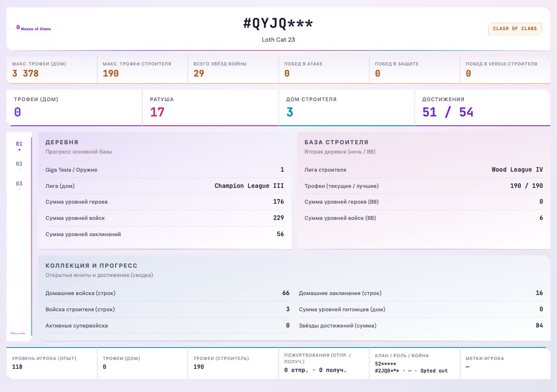The image size is (557, 392).
Task: Select the Сумма уровней героев row
Action: (x=165, y=202)
